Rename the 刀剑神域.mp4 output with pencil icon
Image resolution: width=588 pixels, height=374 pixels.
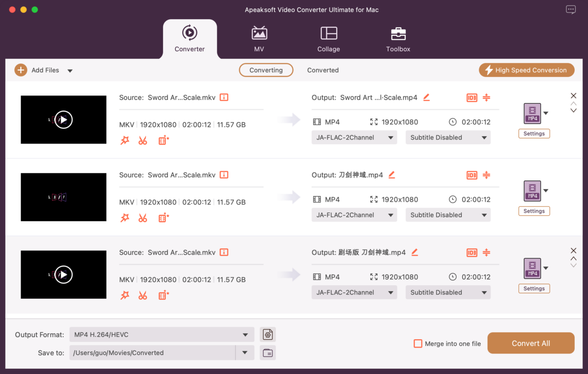click(392, 175)
